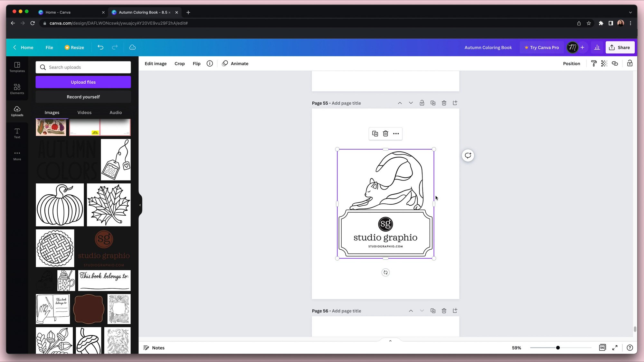
Task: Open the Templates sidebar panel
Action: click(17, 67)
